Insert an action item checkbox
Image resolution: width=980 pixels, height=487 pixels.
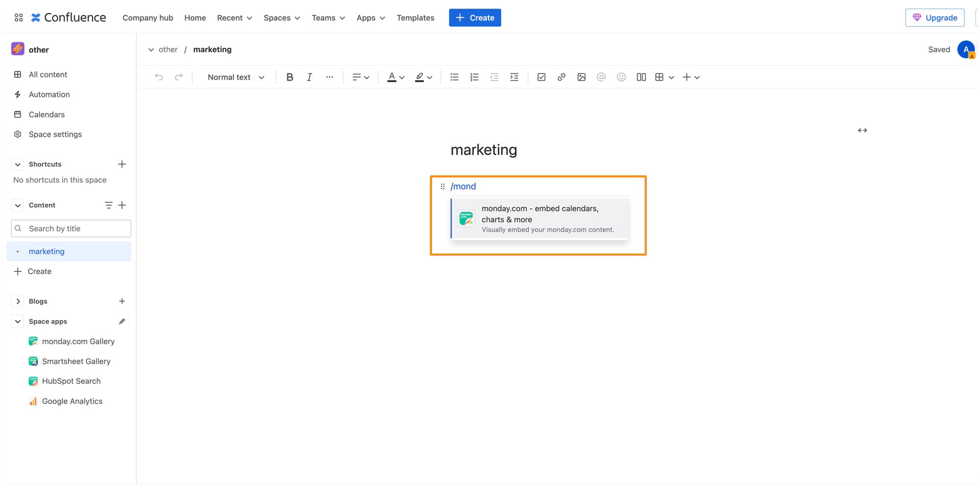541,77
